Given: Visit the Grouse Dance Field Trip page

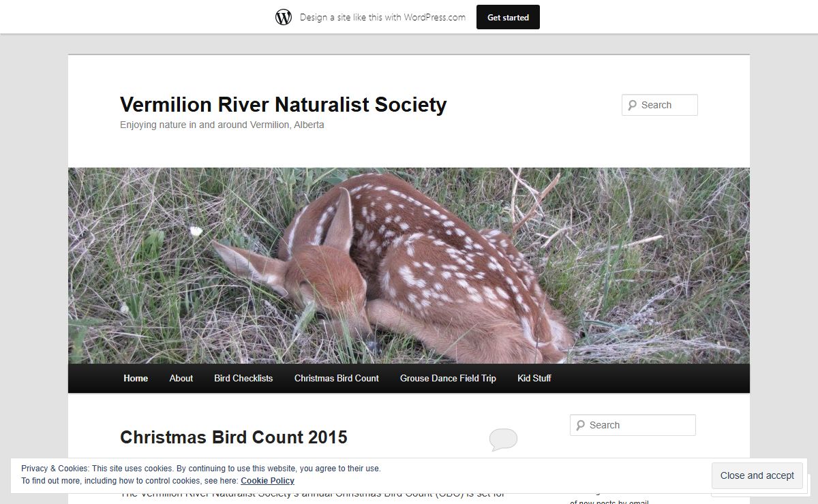Looking at the screenshot, I should pos(448,378).
